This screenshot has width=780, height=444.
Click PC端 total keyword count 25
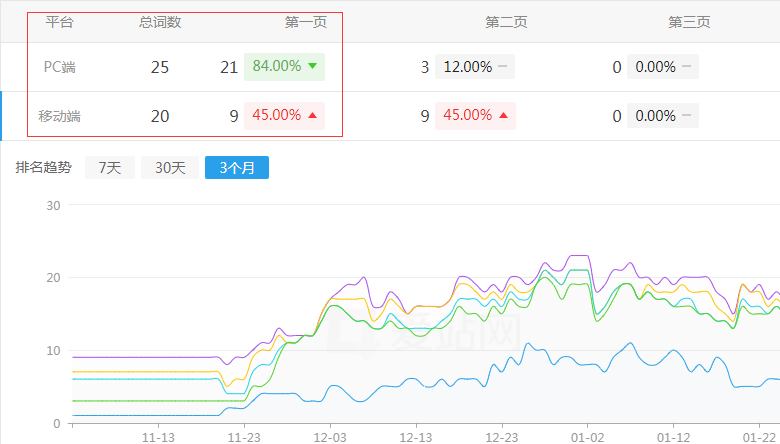point(160,68)
